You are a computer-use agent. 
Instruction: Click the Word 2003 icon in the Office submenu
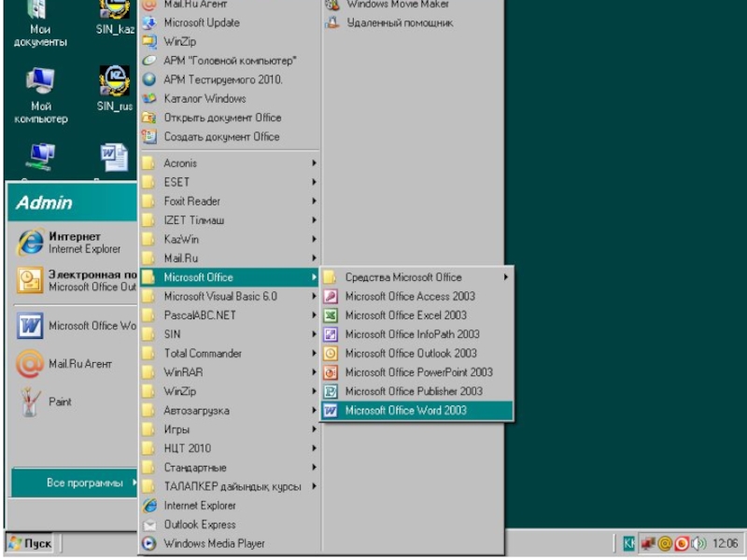click(x=331, y=411)
